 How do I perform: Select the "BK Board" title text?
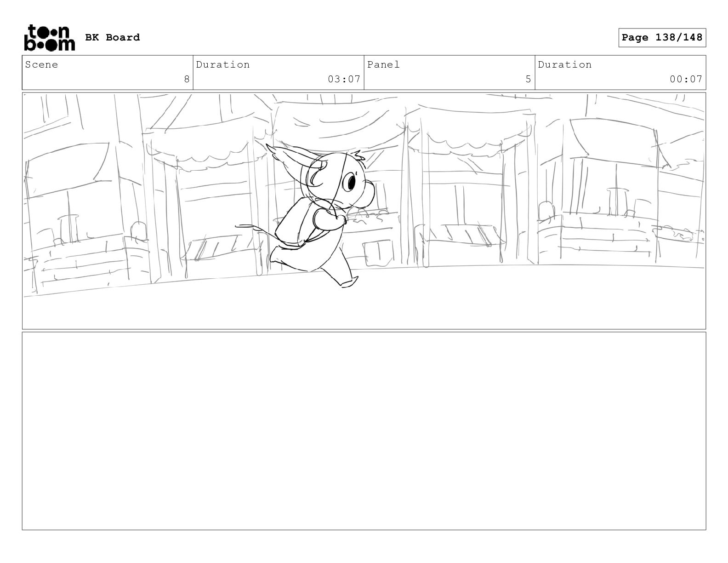pyautogui.click(x=113, y=37)
